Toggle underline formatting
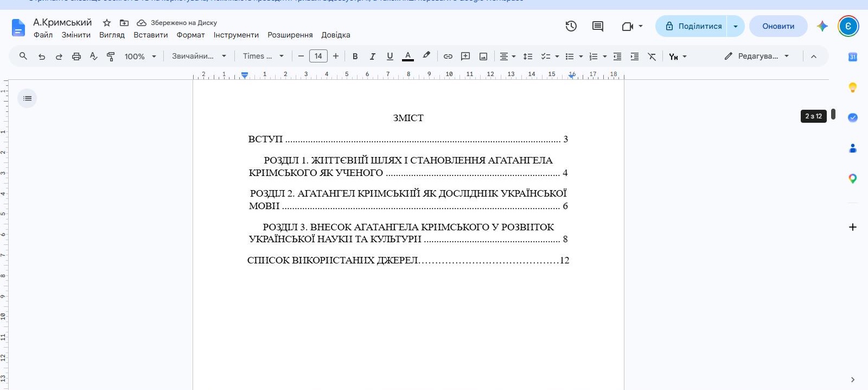The image size is (868, 390). pyautogui.click(x=390, y=56)
